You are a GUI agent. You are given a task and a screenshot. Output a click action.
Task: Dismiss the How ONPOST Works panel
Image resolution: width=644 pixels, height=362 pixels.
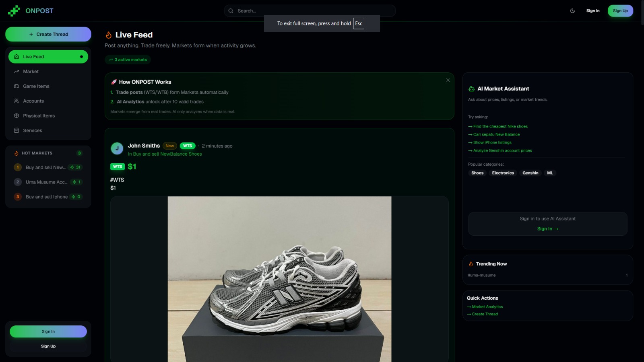[448, 80]
